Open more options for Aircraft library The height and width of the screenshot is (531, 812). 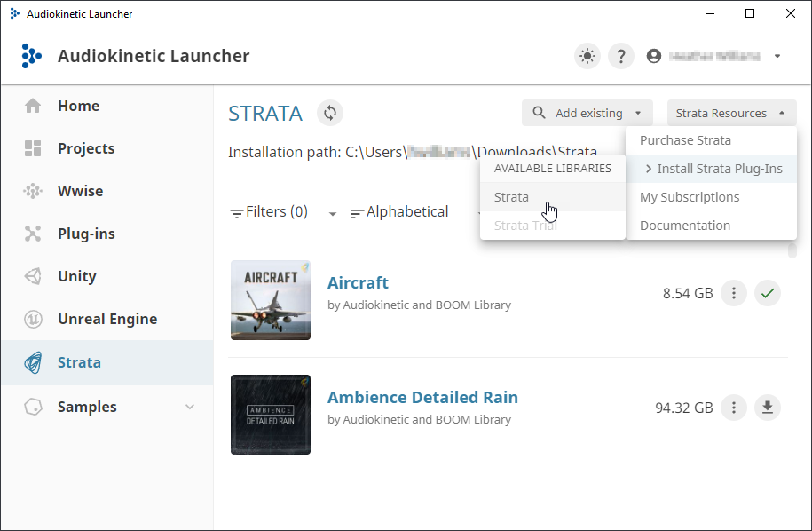tap(733, 293)
